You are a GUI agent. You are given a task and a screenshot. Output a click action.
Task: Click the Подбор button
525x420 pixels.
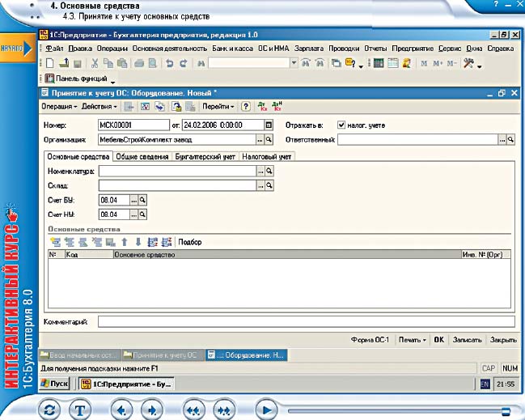click(190, 241)
